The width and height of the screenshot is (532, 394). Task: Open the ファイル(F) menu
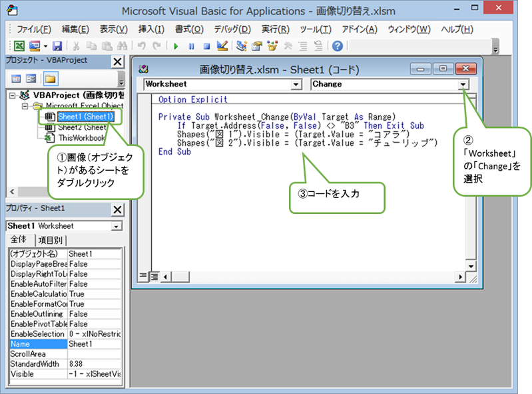[34, 29]
